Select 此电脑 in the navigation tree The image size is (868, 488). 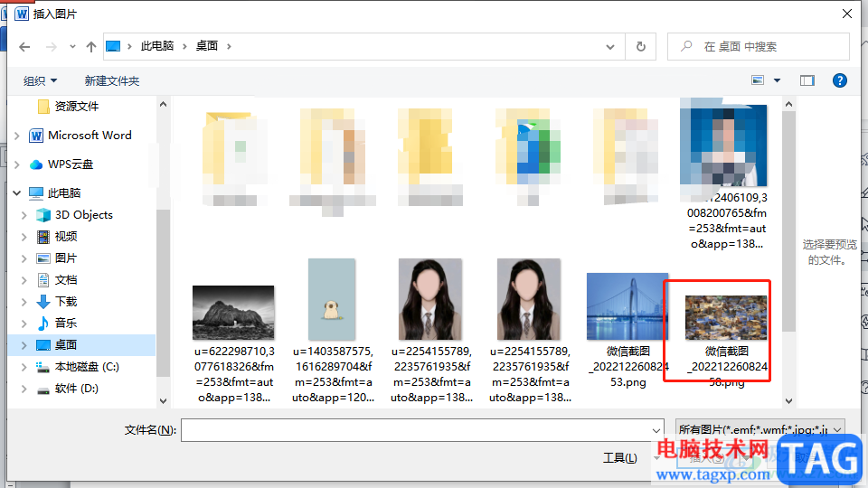[63, 193]
